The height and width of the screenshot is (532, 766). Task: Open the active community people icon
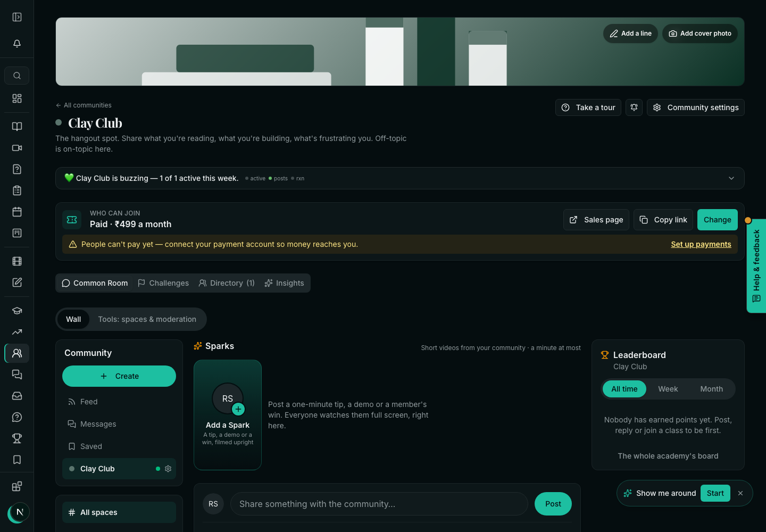[17, 353]
